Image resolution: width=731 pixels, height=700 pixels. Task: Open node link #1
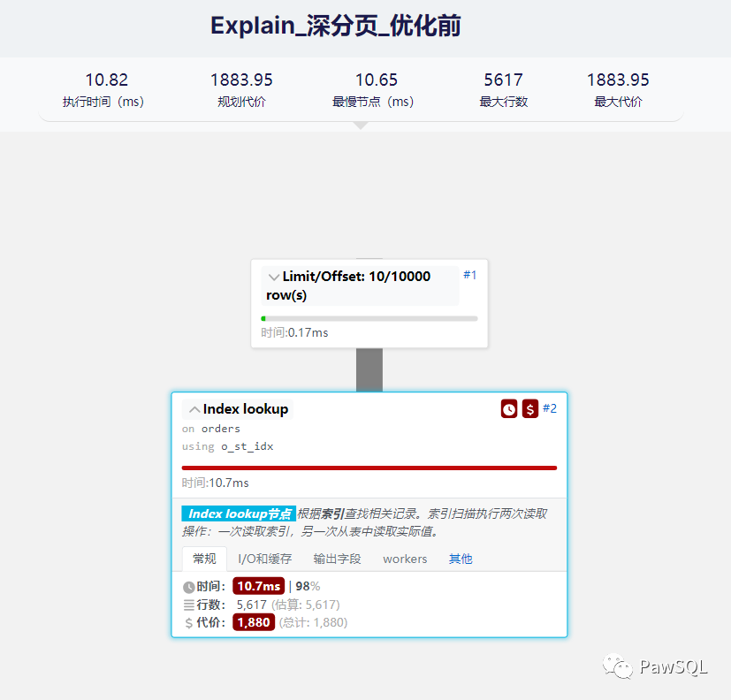(x=470, y=275)
